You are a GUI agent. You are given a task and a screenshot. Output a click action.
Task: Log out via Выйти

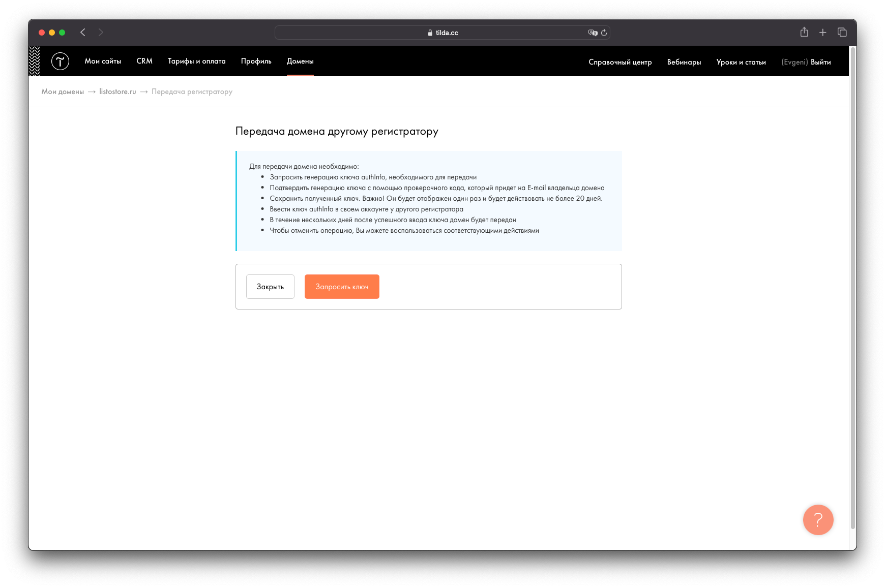(820, 62)
